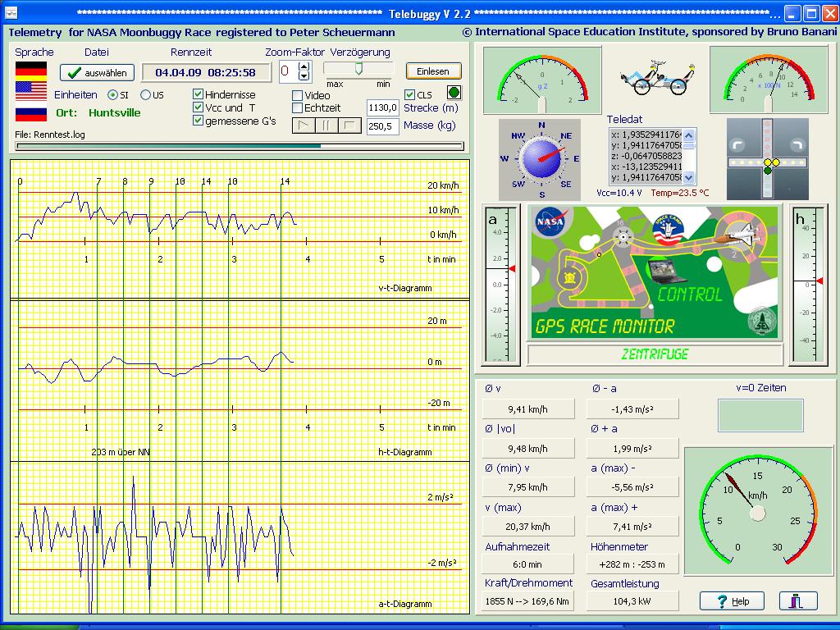Click the ZENTRIFUGE button
840x630 pixels.
pyautogui.click(x=655, y=354)
